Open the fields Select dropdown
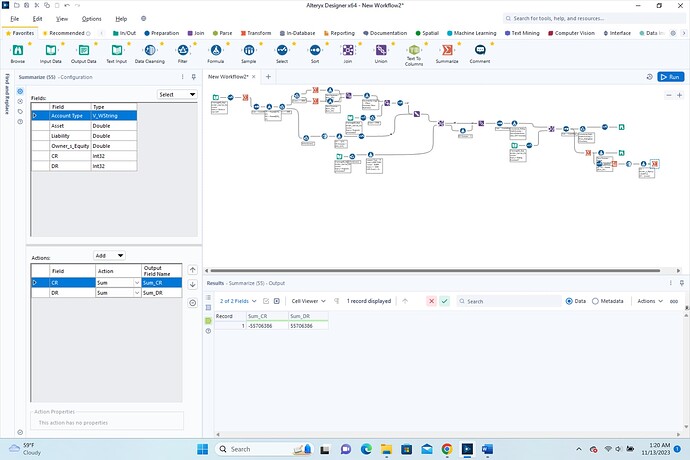The width and height of the screenshot is (690, 460). (177, 95)
